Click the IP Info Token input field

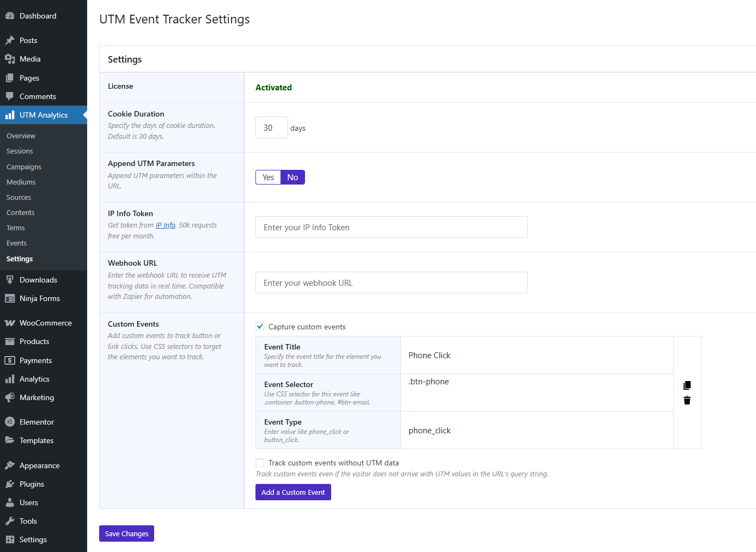click(x=392, y=227)
